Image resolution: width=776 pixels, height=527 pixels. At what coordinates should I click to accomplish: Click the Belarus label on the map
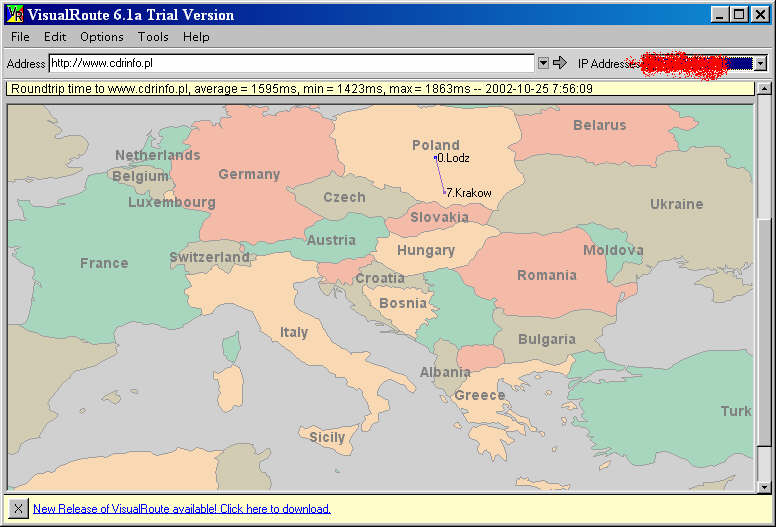[599, 125]
